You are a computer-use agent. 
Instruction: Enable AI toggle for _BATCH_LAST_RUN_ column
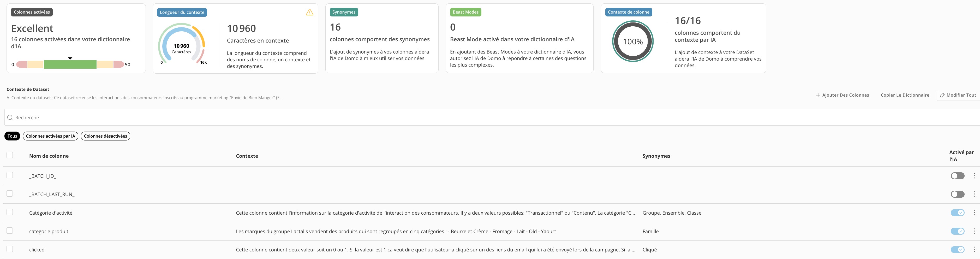957,194
